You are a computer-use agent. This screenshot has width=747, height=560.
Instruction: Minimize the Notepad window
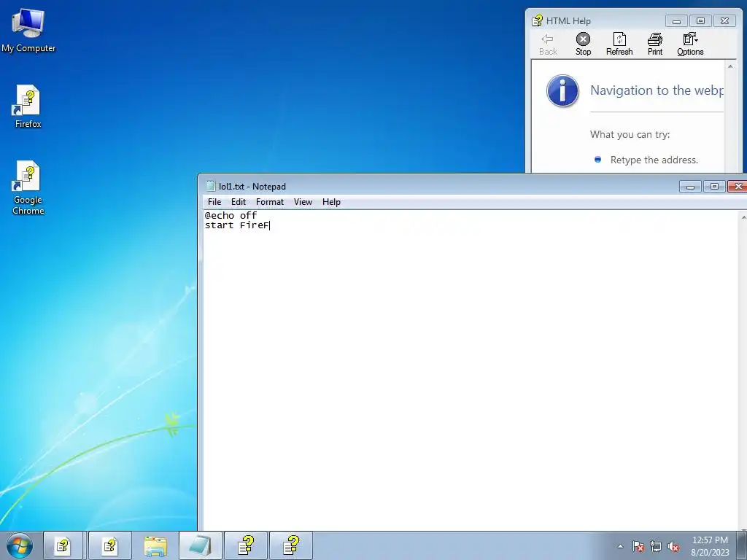pyautogui.click(x=690, y=186)
